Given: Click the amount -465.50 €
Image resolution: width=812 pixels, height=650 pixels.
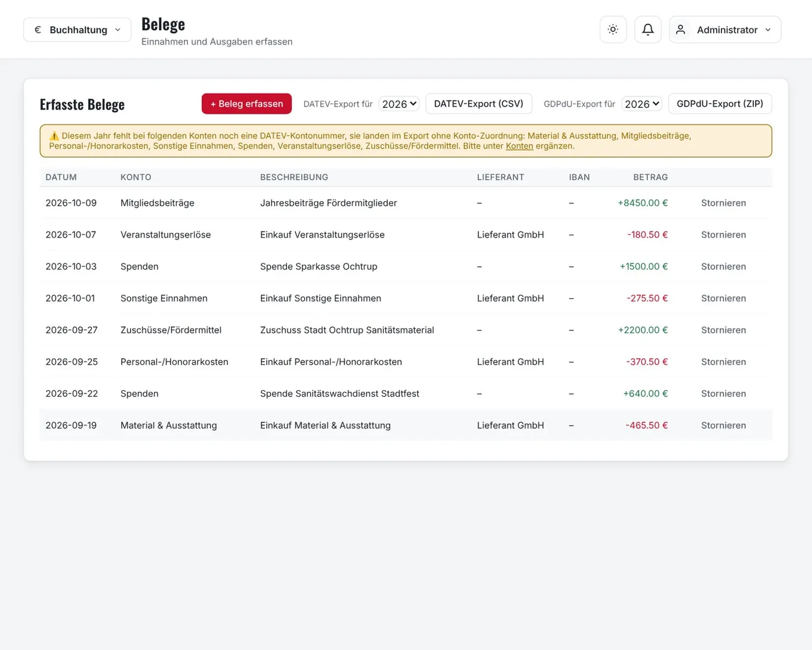Looking at the screenshot, I should [647, 426].
